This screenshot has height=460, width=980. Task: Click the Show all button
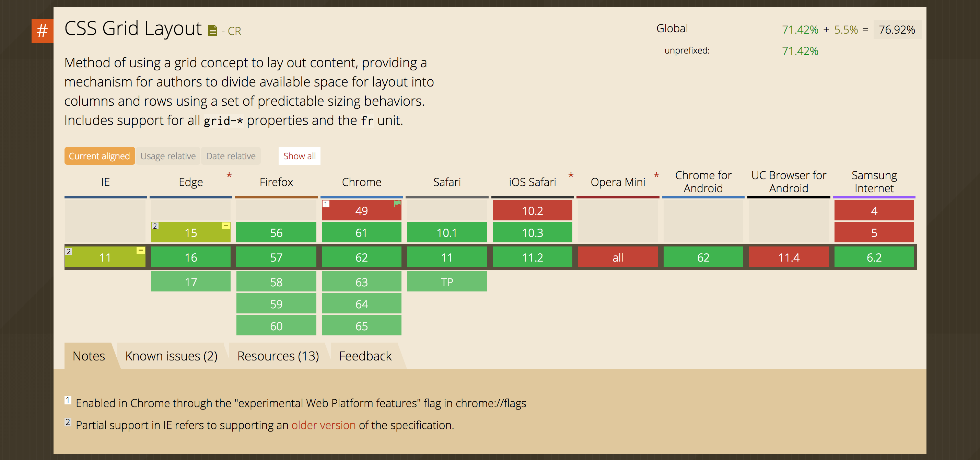[x=300, y=156]
